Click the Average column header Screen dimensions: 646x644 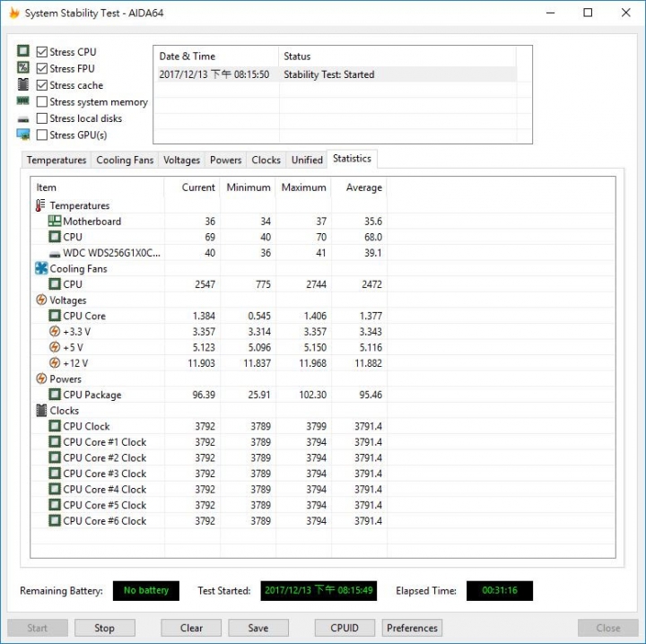pos(359,187)
